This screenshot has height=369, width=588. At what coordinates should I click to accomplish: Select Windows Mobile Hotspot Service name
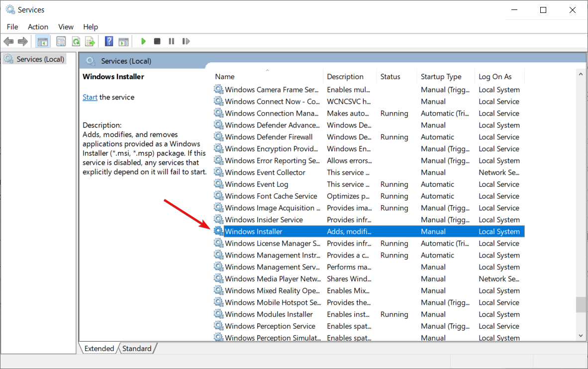273,303
